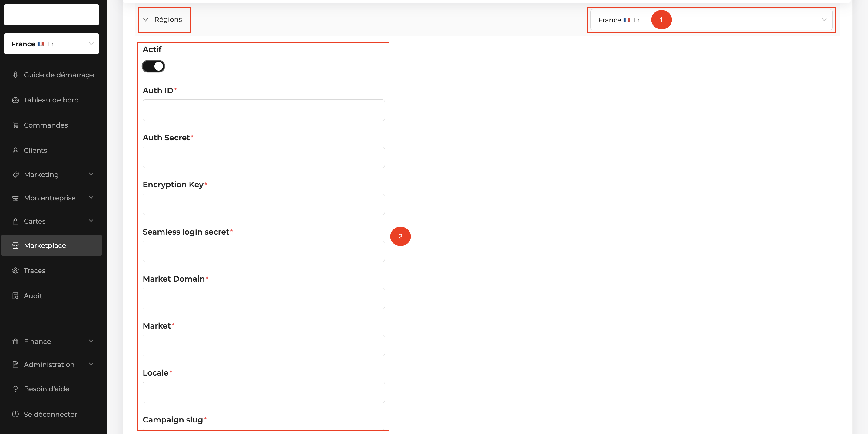Click the shop icon next to Mon entreprise

pyautogui.click(x=15, y=198)
